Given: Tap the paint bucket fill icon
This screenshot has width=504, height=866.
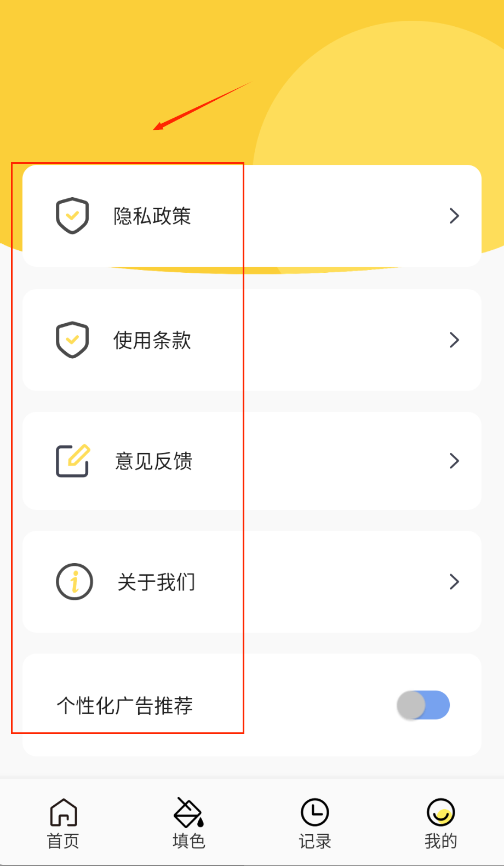Looking at the screenshot, I should coord(189,812).
